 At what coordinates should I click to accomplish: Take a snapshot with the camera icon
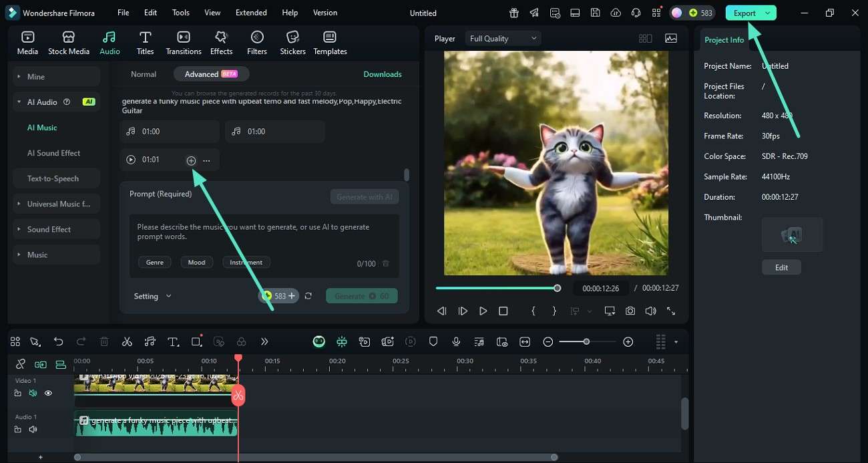(x=630, y=311)
